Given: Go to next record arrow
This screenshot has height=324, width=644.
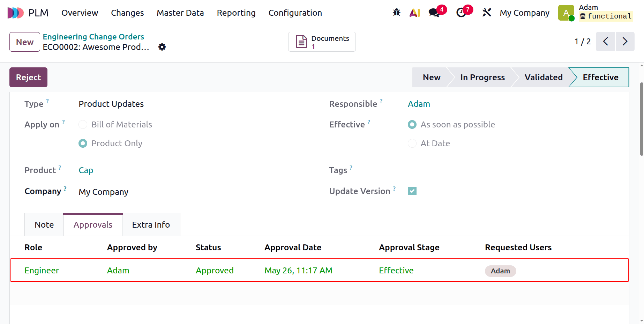Looking at the screenshot, I should click(625, 42).
